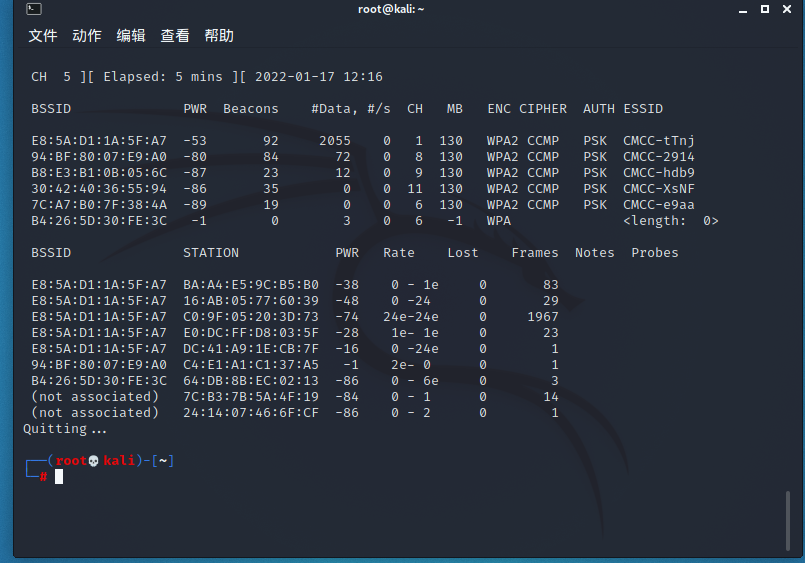Image resolution: width=805 pixels, height=563 pixels.
Task: Open the 帮助 menu
Action: 219,35
